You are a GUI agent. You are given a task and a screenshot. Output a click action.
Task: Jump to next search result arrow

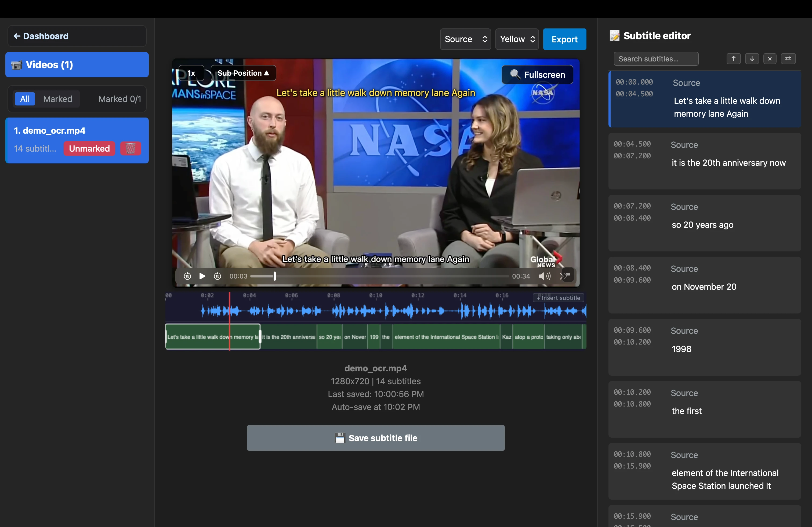click(752, 59)
